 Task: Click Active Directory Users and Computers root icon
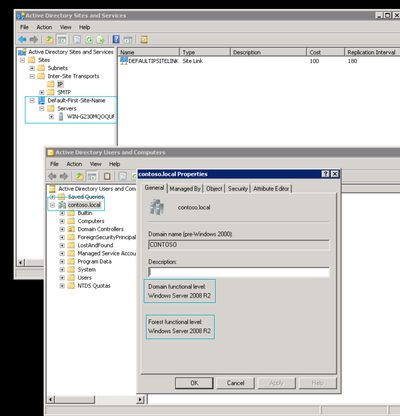point(52,189)
